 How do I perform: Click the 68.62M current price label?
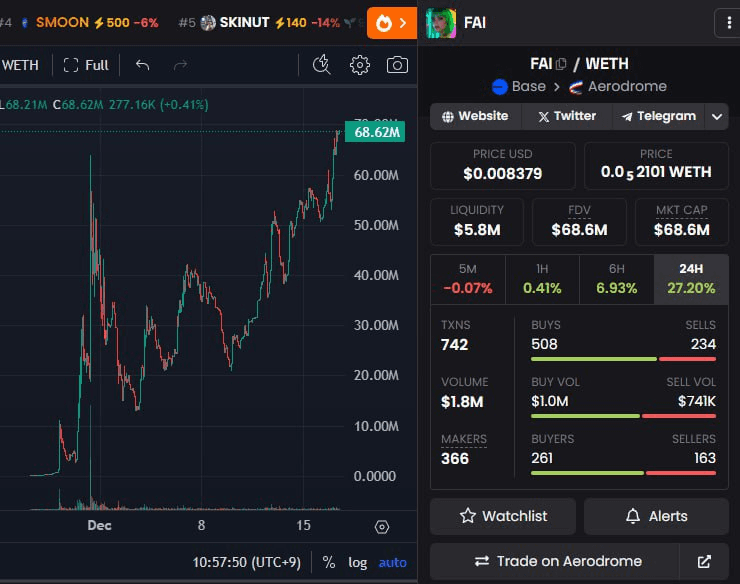pos(375,132)
